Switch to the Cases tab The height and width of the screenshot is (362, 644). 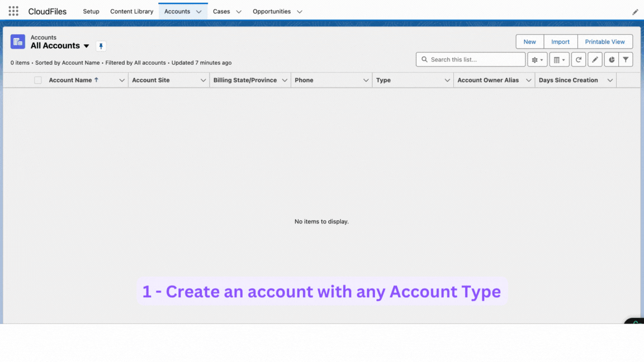tap(221, 11)
